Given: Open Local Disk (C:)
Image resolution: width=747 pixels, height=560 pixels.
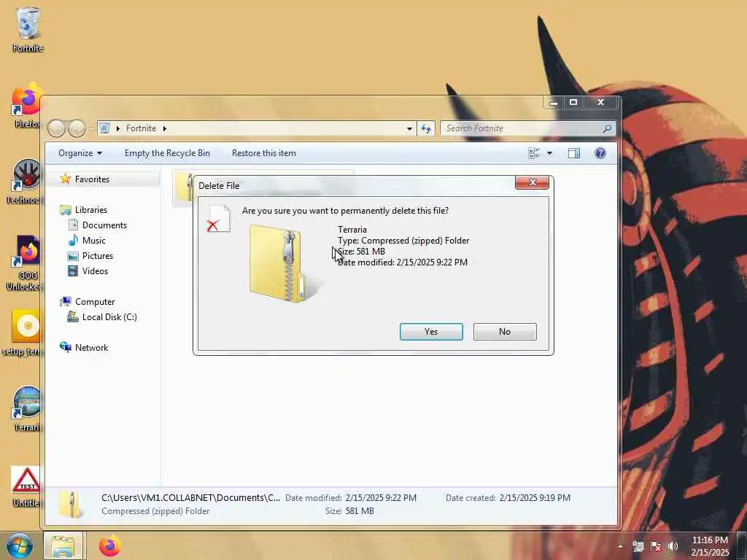Looking at the screenshot, I should pos(109,316).
